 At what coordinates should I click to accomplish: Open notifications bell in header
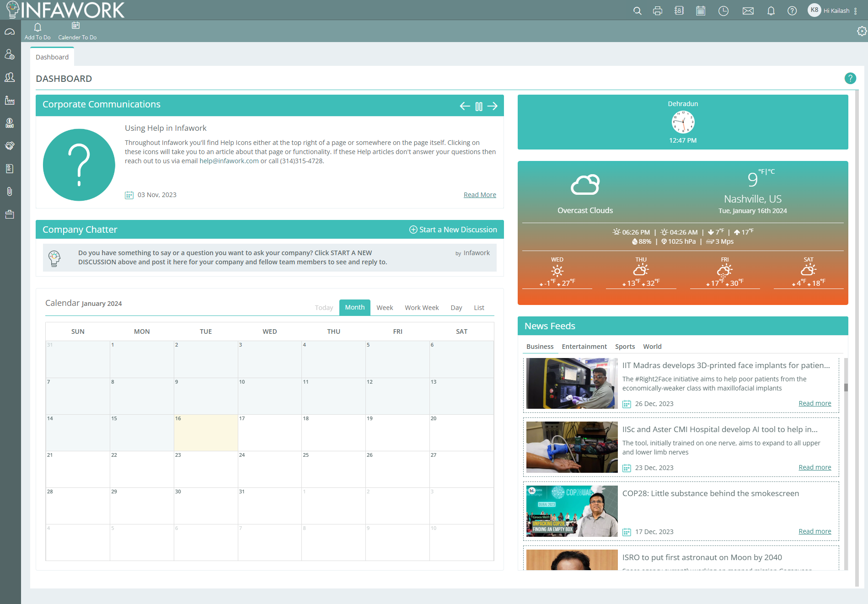click(x=771, y=11)
